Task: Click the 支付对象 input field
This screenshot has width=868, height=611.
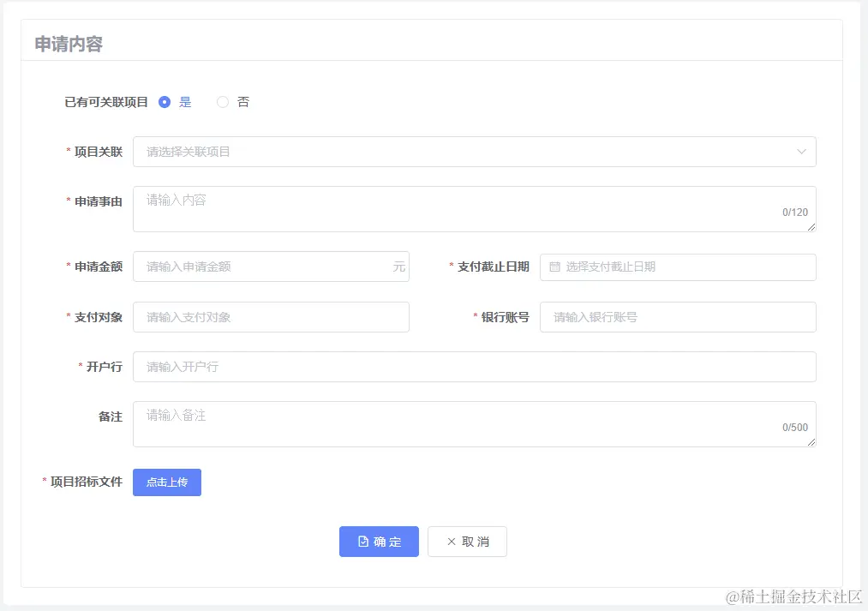Action: (x=271, y=317)
